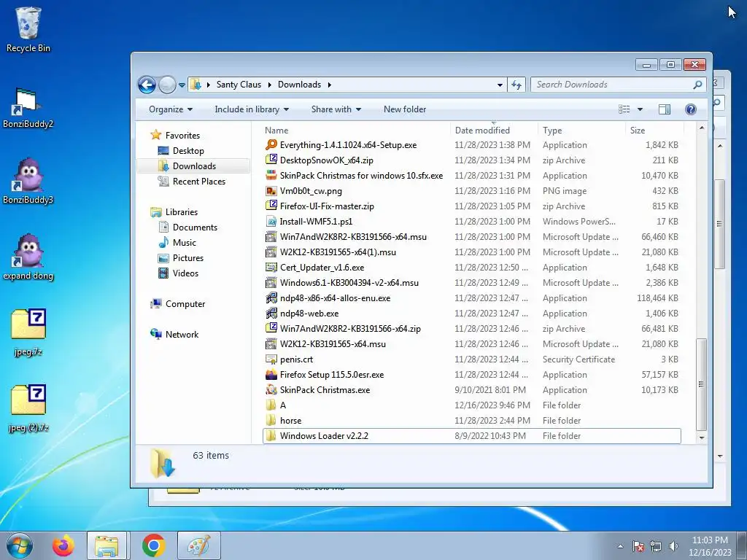Image resolution: width=747 pixels, height=560 pixels.
Task: Click file list scrollbar up arrow
Action: tap(701, 128)
